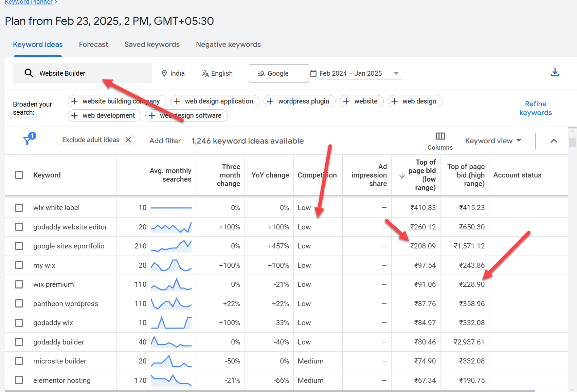Add 'website' suggestion chip
Image resolution: width=577 pixels, height=392 pixels.
(362, 101)
